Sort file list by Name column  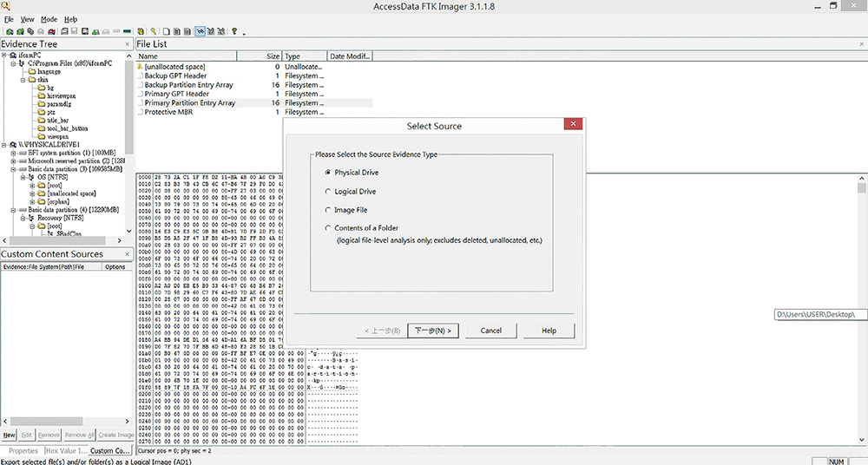click(187, 56)
